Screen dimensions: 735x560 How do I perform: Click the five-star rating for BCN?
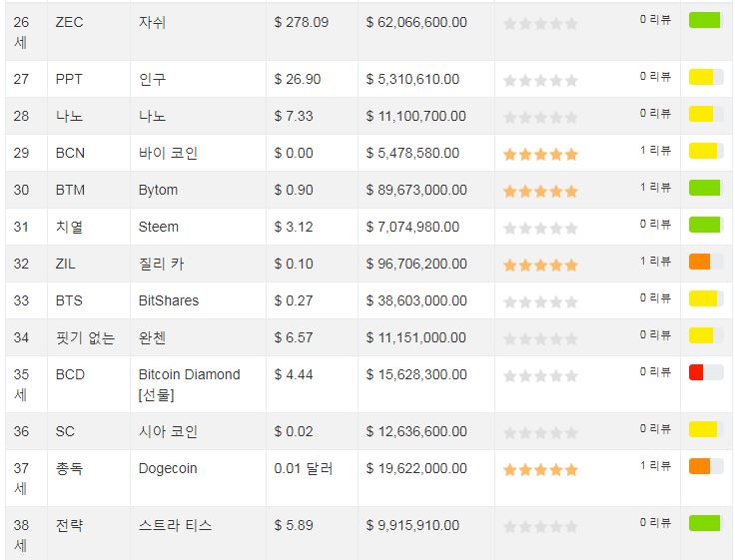click(x=540, y=154)
